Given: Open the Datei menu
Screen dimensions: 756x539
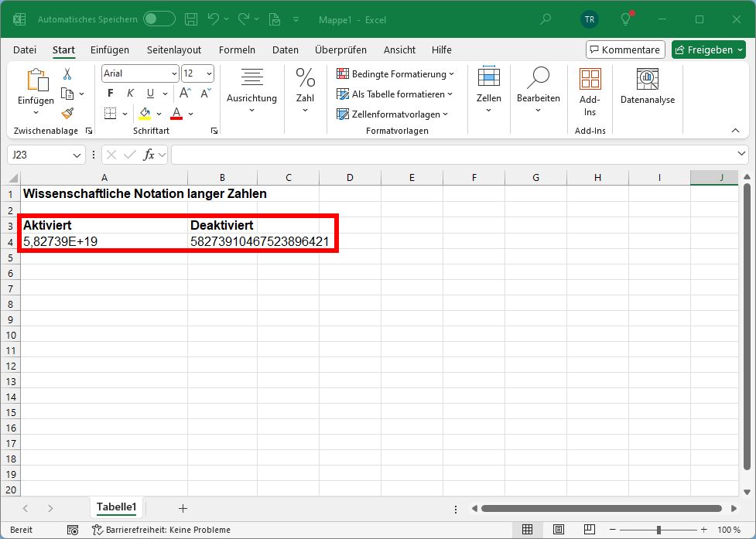Looking at the screenshot, I should coord(24,49).
